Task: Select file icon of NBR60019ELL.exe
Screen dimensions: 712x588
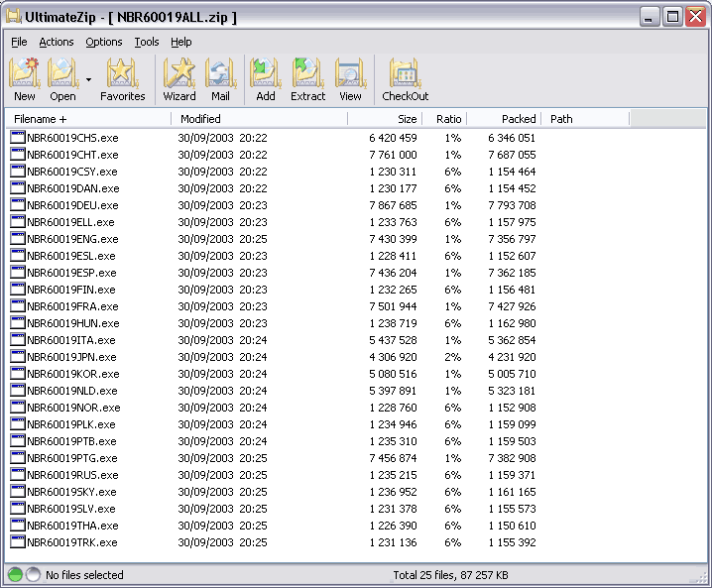Action: (18, 221)
